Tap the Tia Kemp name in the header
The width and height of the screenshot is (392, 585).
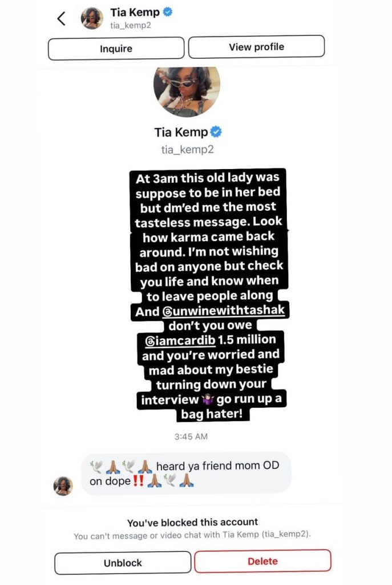(x=135, y=12)
